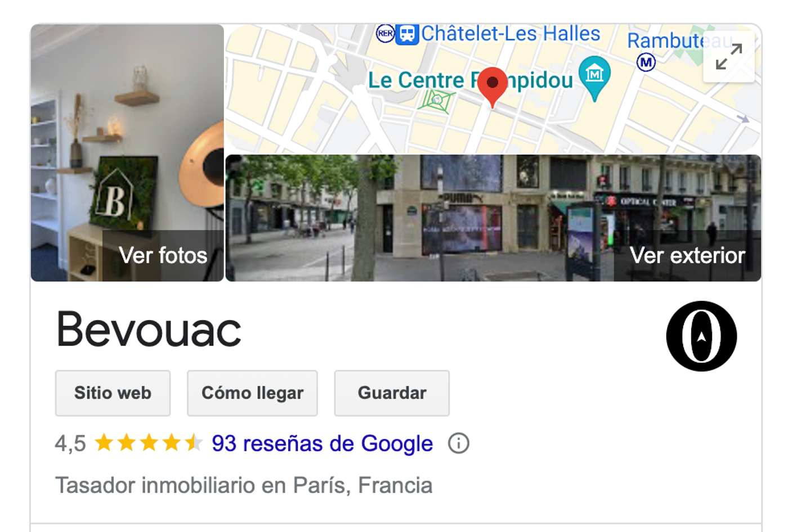Image resolution: width=788 pixels, height=532 pixels.
Task: Click the Le Centre Pompidou map label
Action: [x=471, y=80]
